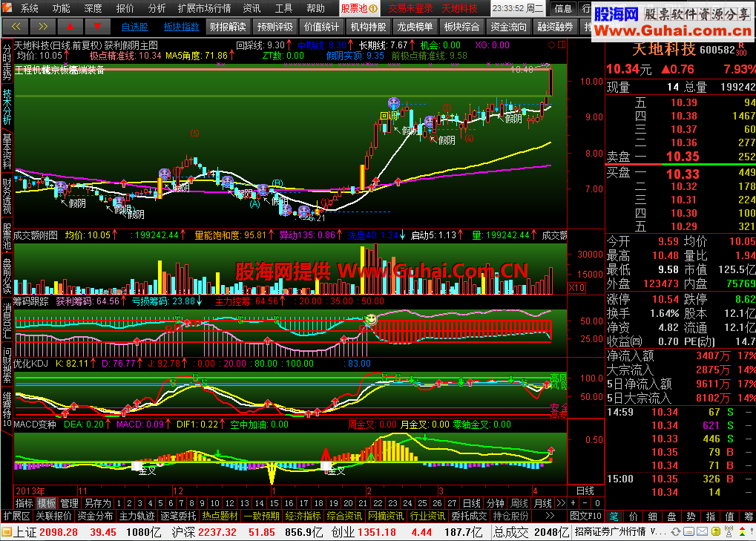Go forward with the double-right arrow toolbar button

tap(43, 27)
